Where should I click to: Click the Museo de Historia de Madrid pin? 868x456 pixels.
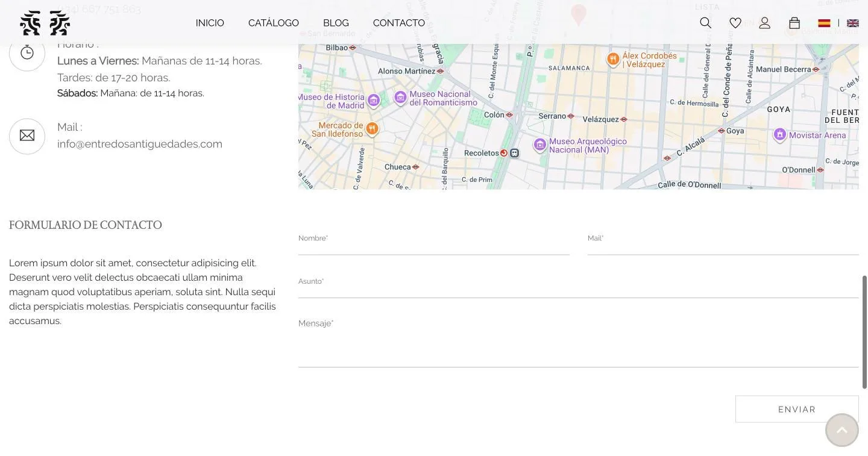click(x=374, y=101)
